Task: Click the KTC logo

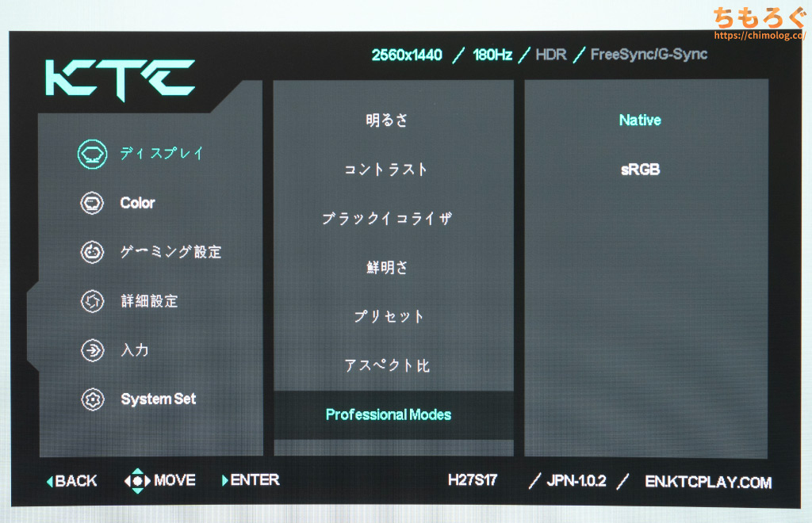Action: pos(120,78)
